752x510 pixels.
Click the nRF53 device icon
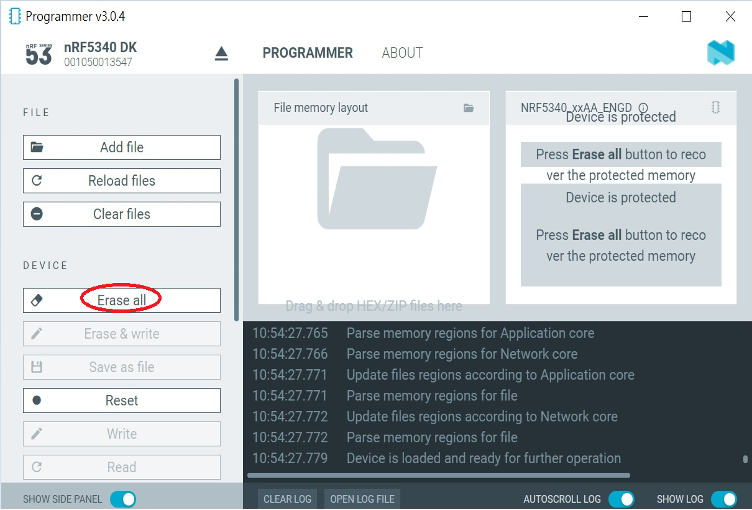(x=38, y=54)
